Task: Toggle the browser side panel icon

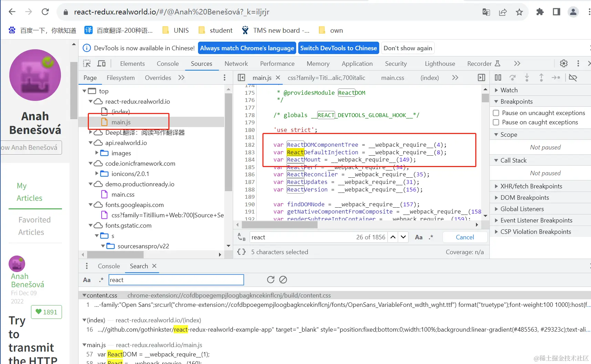Action: (557, 12)
